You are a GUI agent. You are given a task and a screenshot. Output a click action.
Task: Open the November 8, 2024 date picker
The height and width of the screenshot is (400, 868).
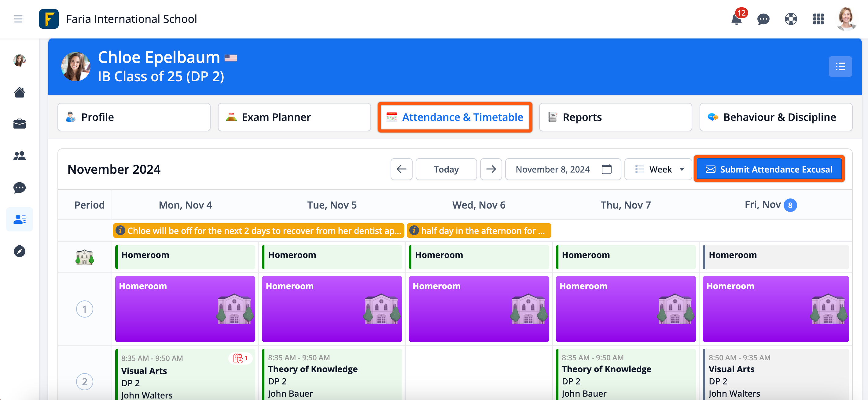click(563, 169)
